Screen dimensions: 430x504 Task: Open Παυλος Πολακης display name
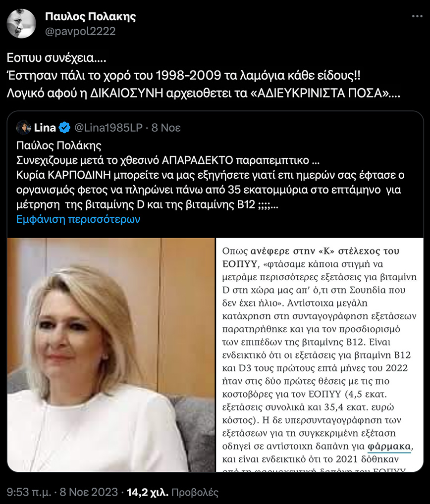(90, 16)
